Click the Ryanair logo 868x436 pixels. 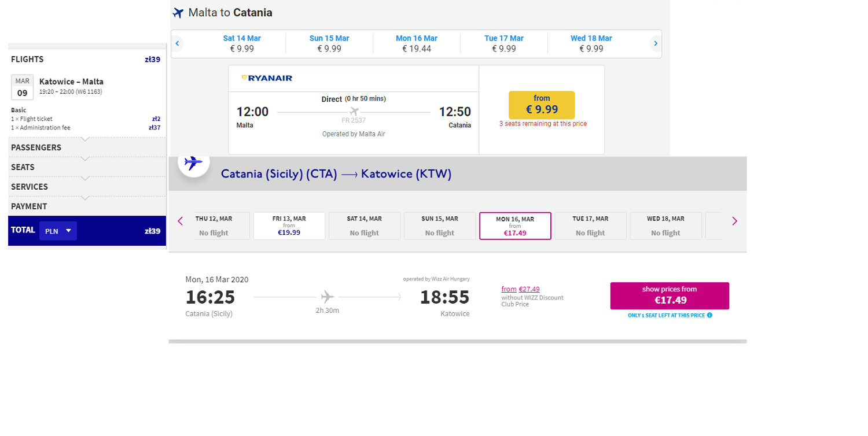pos(267,78)
